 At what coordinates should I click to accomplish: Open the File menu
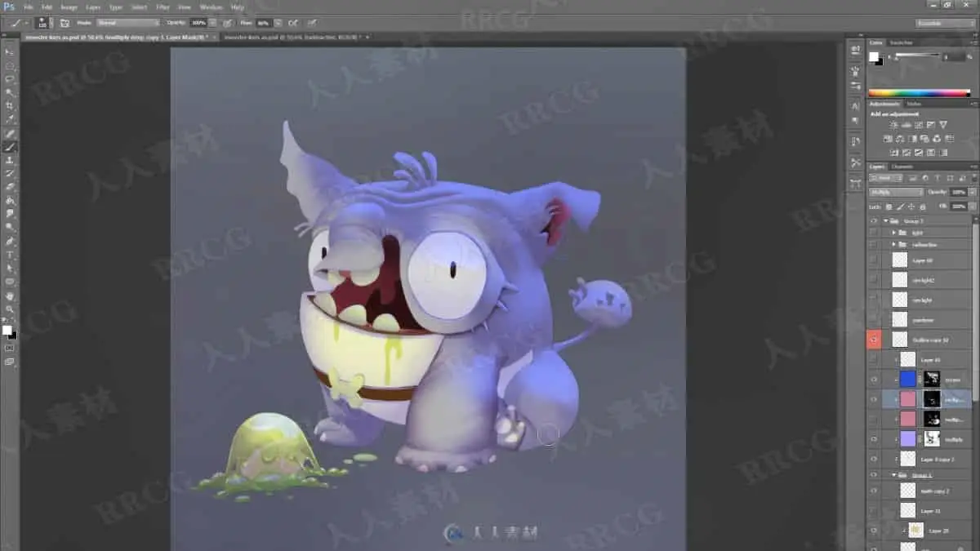coord(29,7)
